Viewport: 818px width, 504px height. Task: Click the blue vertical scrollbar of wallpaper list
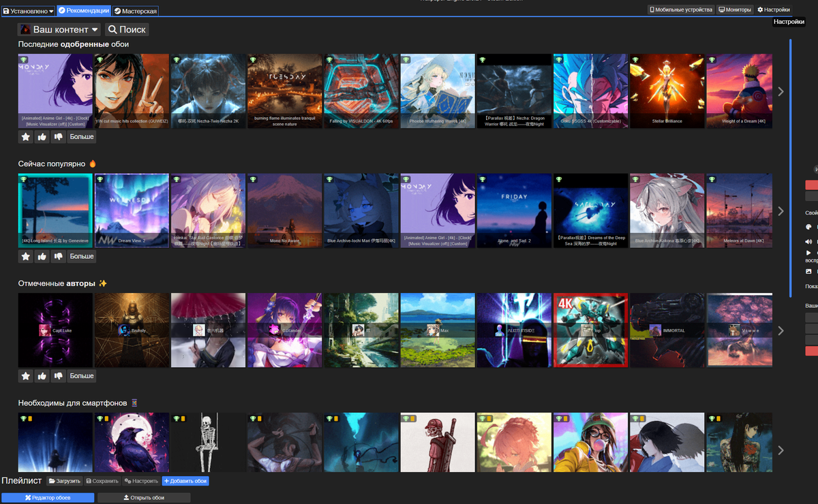click(790, 167)
